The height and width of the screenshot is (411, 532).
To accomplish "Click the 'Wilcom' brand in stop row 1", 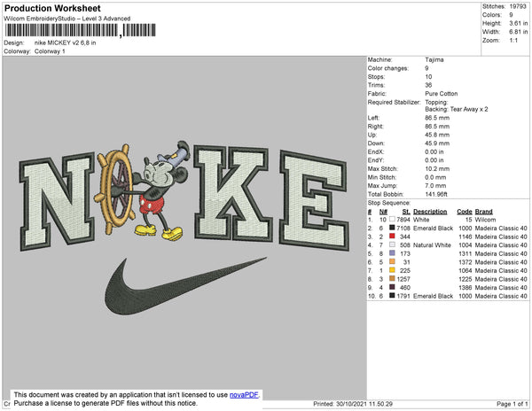I will 485,220.
